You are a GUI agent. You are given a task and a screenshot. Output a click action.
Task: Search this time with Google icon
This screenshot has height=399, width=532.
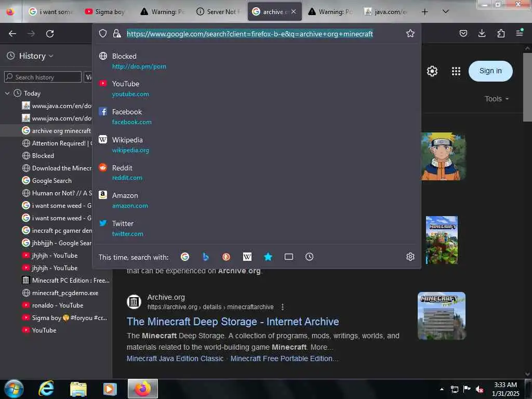pyautogui.click(x=185, y=257)
